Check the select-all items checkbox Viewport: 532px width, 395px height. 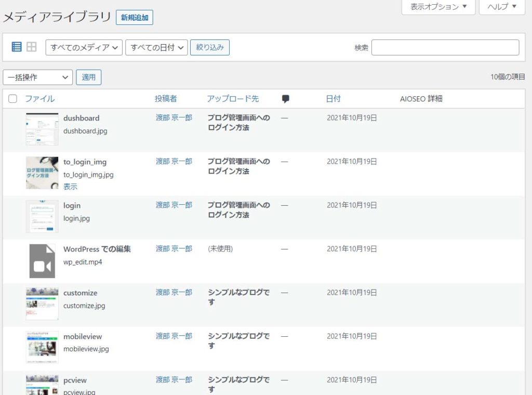(12, 98)
